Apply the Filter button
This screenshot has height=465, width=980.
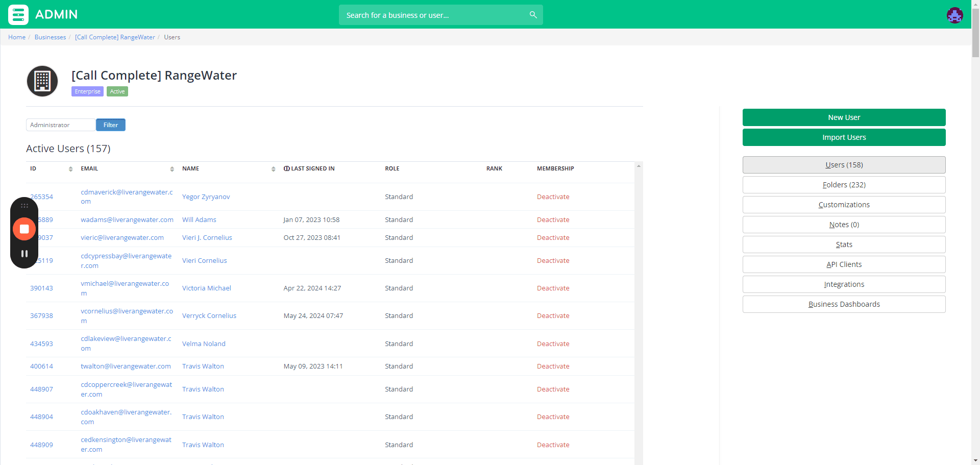coord(111,125)
